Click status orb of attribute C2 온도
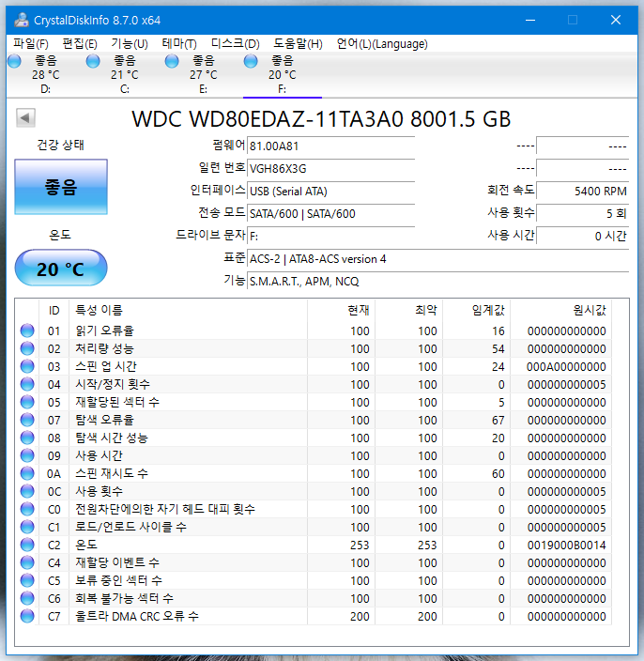The width and height of the screenshot is (644, 661). point(27,545)
